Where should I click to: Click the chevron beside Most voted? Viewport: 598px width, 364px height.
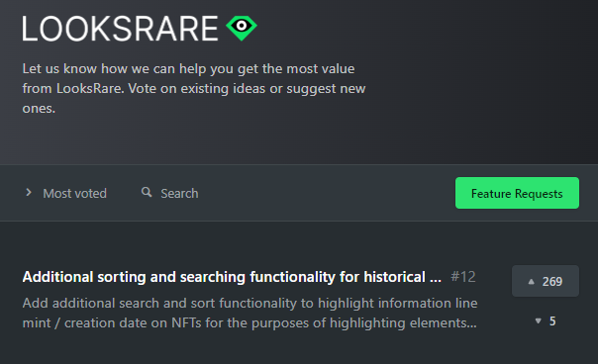point(29,193)
